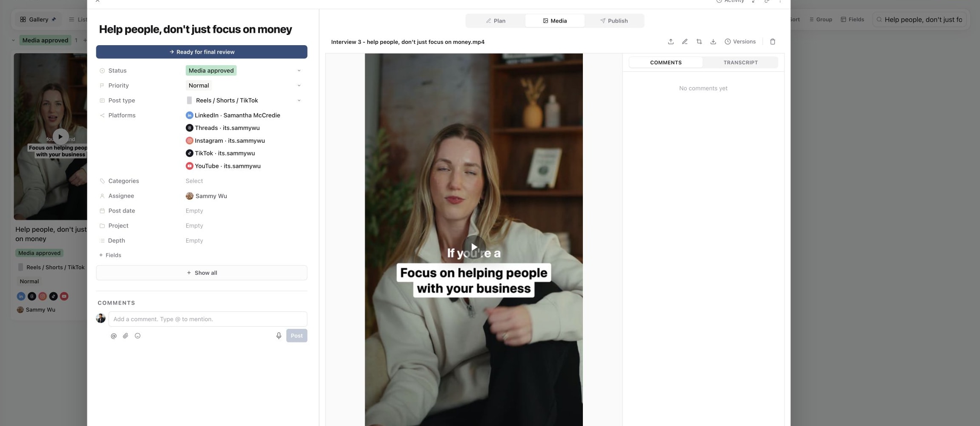This screenshot has height=426, width=980.
Task: Play the main interview video
Action: [x=474, y=247]
